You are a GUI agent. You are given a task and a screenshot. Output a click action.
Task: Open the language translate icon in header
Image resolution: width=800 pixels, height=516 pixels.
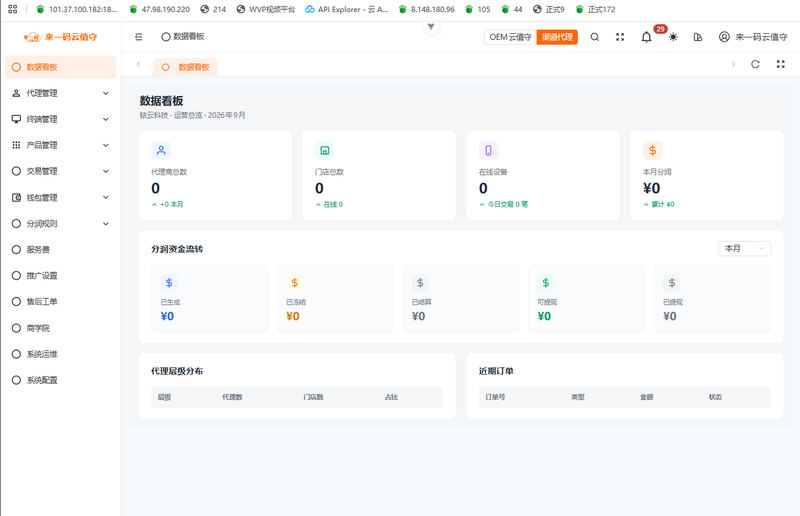pyautogui.click(x=698, y=37)
